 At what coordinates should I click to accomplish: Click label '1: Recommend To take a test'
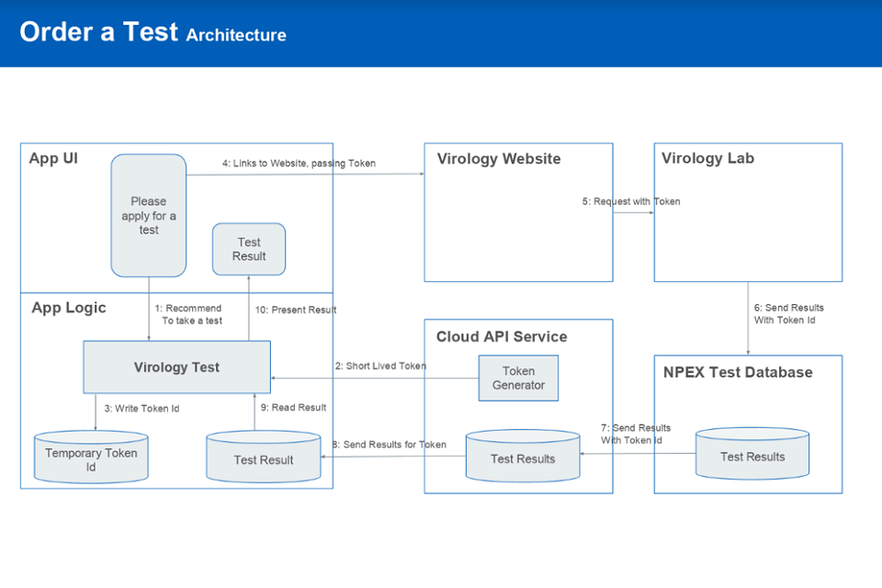pos(189,314)
